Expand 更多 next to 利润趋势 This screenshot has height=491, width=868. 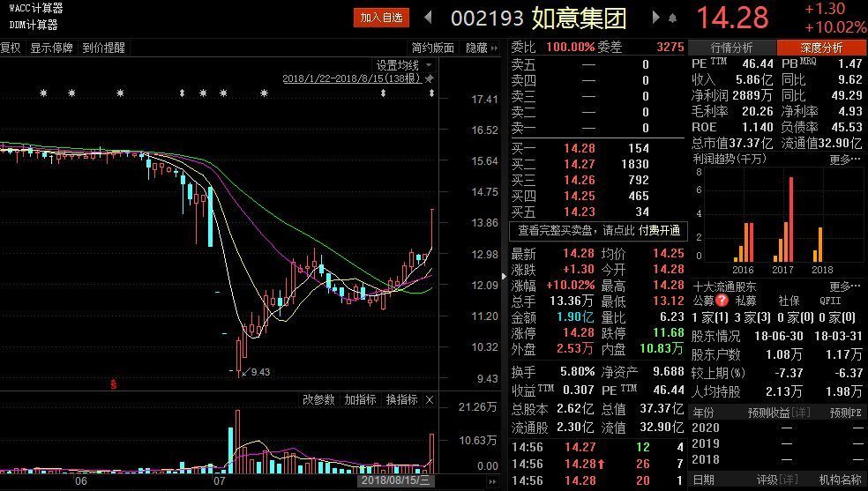[844, 160]
